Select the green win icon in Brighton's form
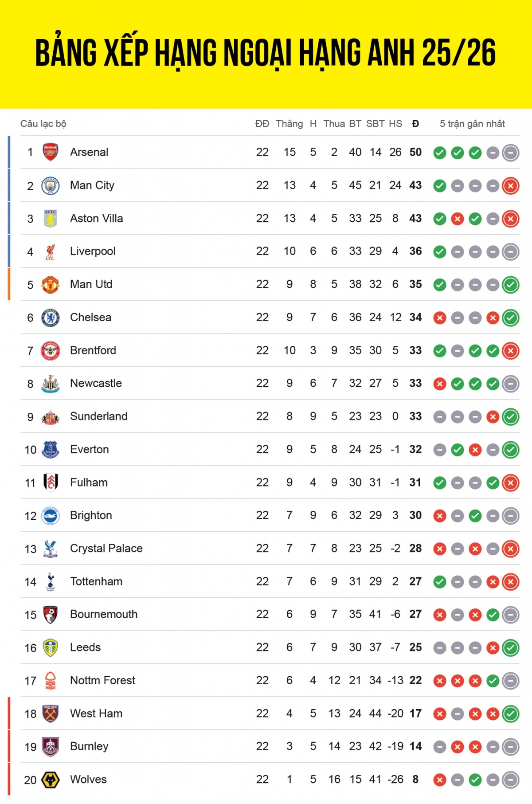532x804 pixels. 475,516
